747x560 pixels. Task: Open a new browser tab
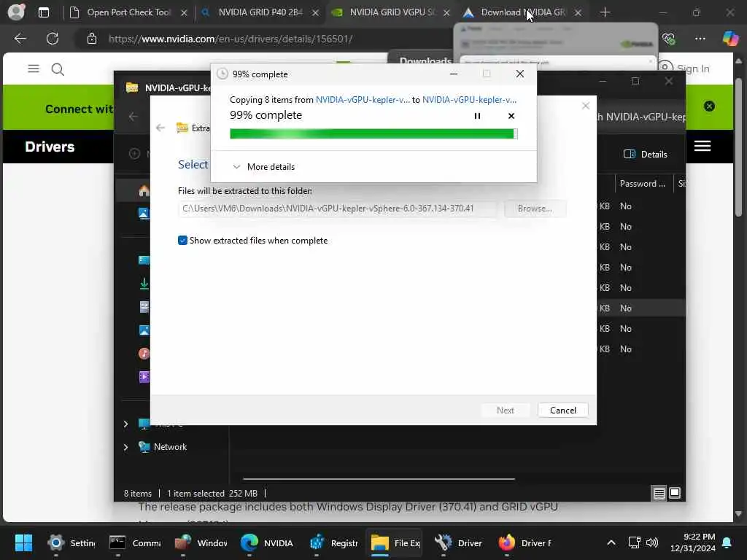(605, 12)
